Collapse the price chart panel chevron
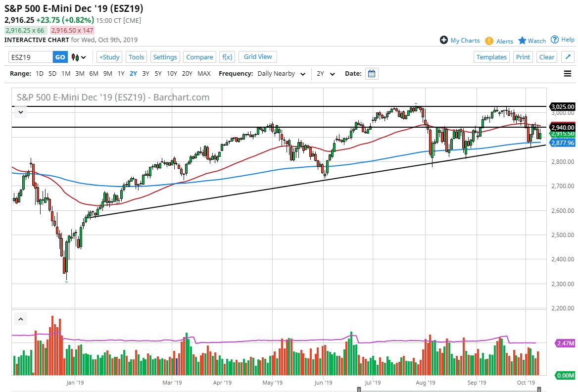This screenshot has height=392, width=578. click(x=20, y=112)
